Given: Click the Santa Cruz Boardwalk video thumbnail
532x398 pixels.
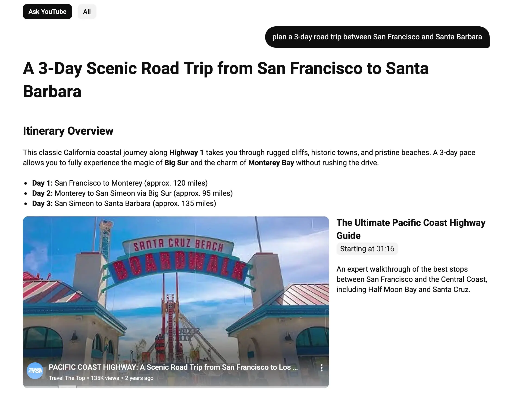Looking at the screenshot, I should (x=175, y=288).
